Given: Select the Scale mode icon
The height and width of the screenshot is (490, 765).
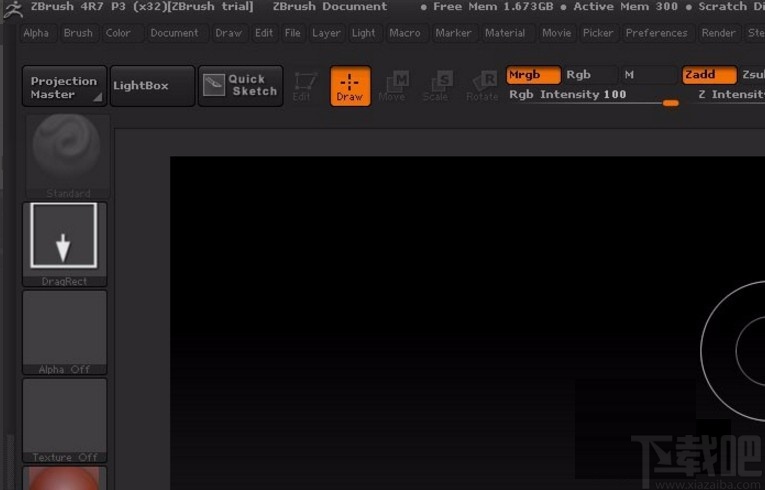Looking at the screenshot, I should click(437, 86).
